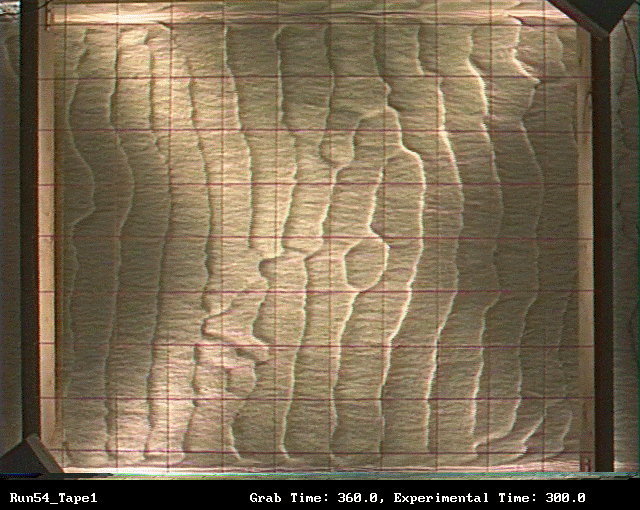The width and height of the screenshot is (640, 510).
Task: Click the rounded ripple junction at image center
Action: pyautogui.click(x=362, y=262)
